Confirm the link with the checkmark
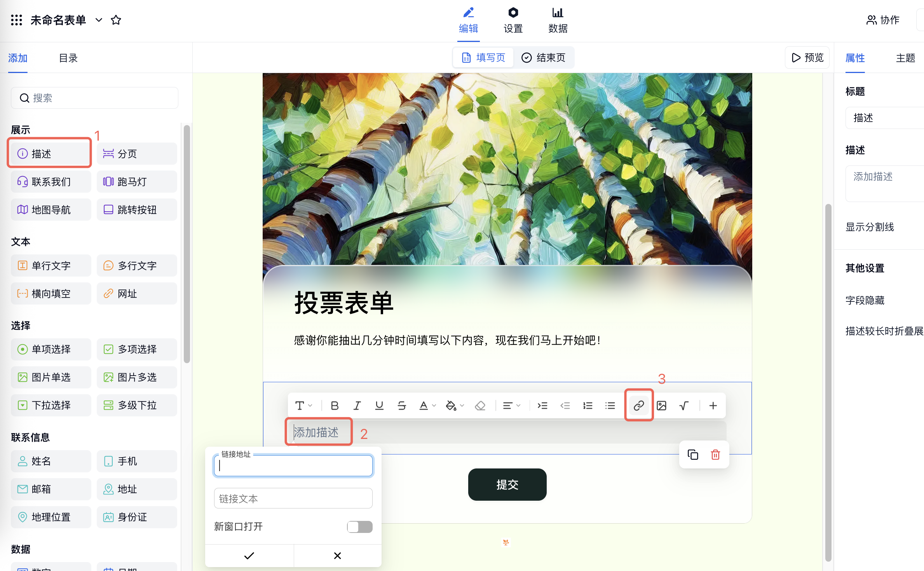 [x=249, y=555]
